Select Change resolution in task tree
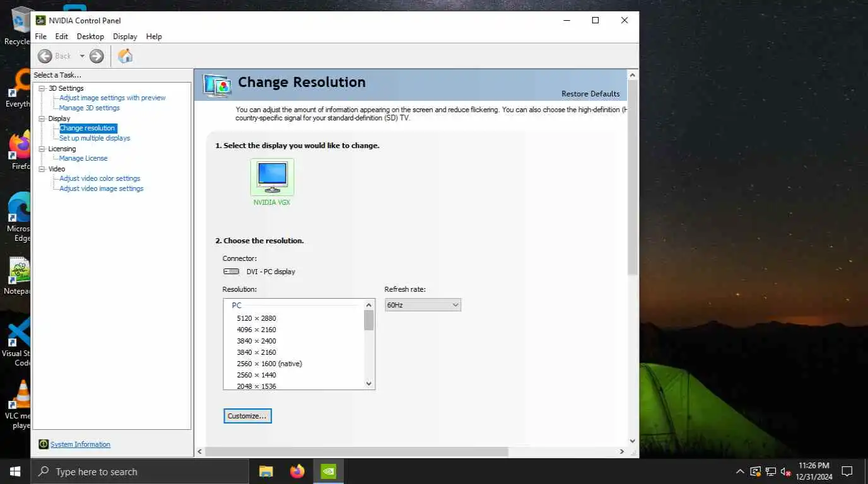Image resolution: width=868 pixels, height=484 pixels. coord(87,128)
